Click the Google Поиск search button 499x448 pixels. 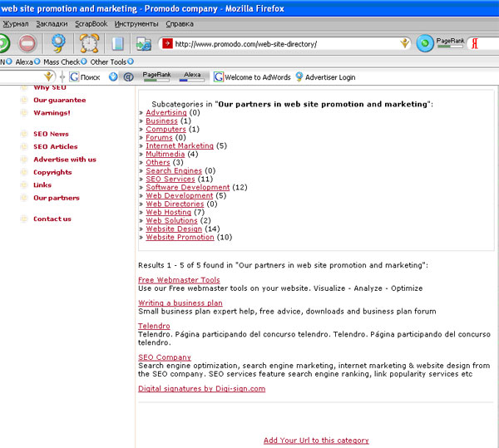(x=84, y=77)
